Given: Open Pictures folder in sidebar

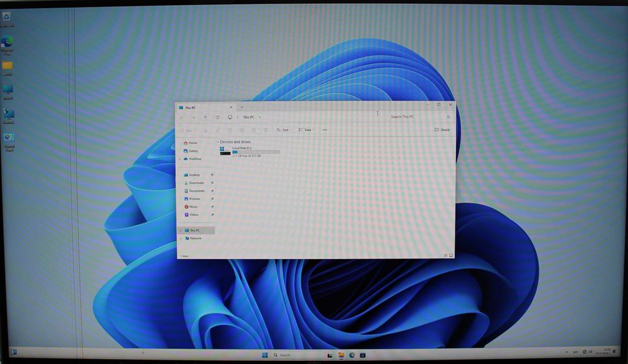Looking at the screenshot, I should [192, 199].
